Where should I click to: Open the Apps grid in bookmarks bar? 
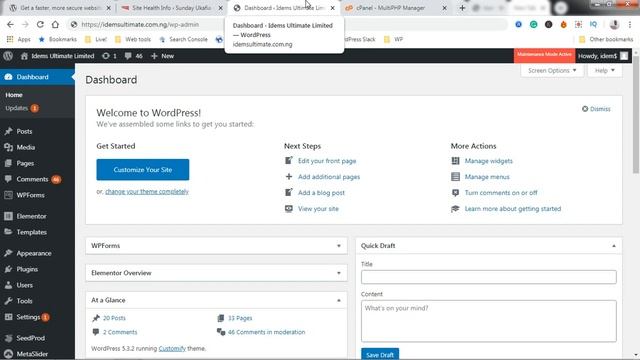pos(19,40)
